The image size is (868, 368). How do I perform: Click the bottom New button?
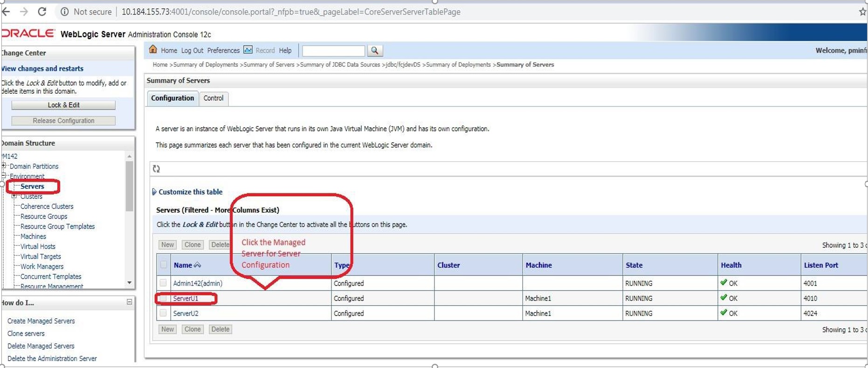point(167,329)
